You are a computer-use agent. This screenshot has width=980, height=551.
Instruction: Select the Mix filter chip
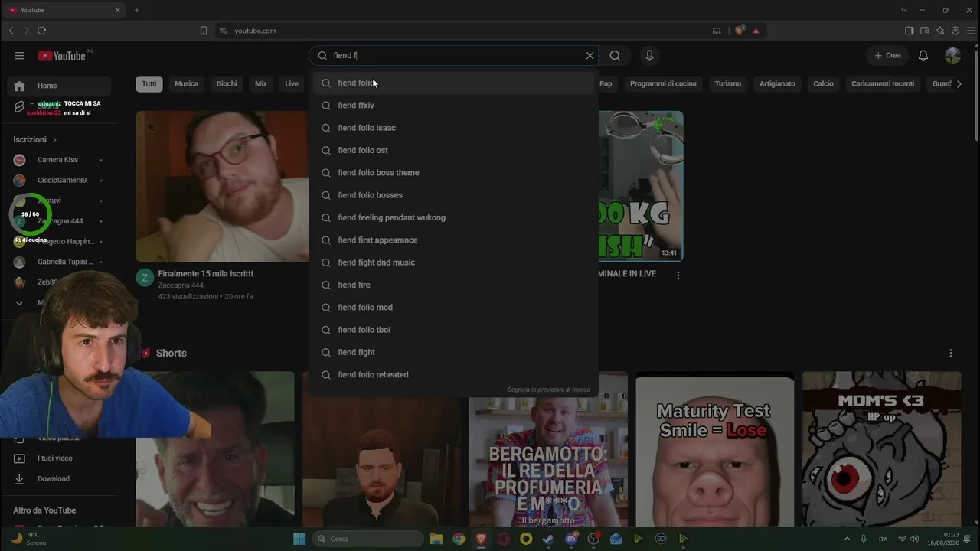click(x=261, y=83)
